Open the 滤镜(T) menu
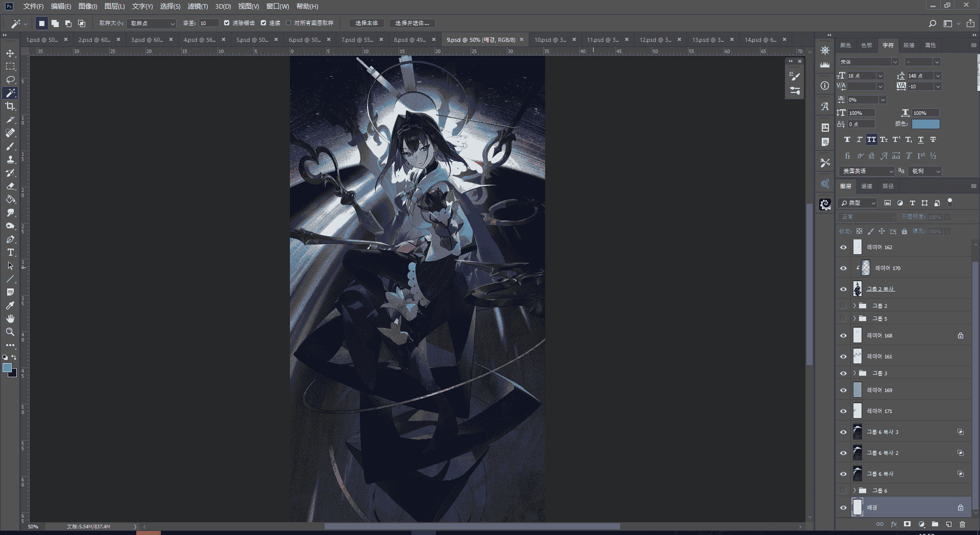The height and width of the screenshot is (535, 980). pyautogui.click(x=198, y=6)
